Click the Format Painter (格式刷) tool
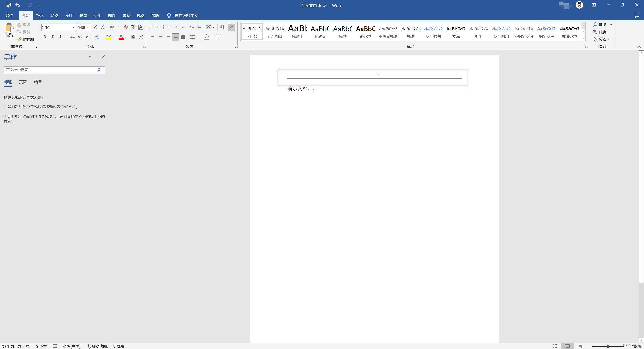This screenshot has width=644, height=349. click(26, 39)
